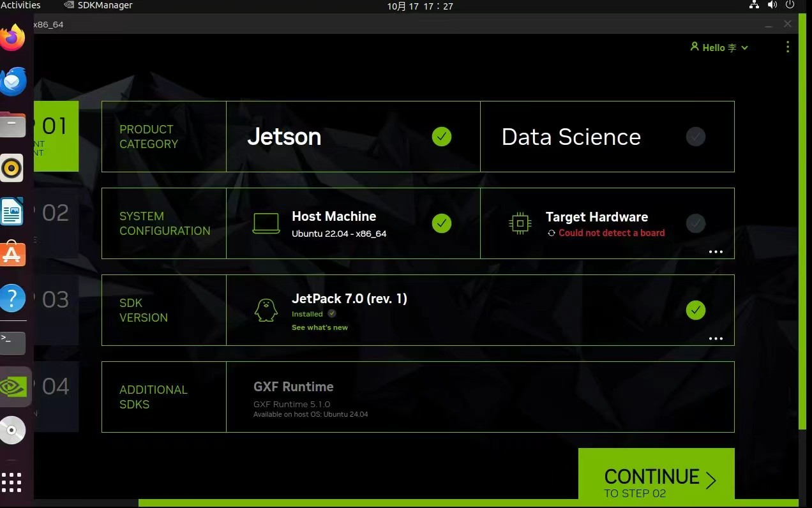This screenshot has width=812, height=508.
Task: Click Available on host OS: Ubuntu 24.04 text
Action: pos(310,415)
